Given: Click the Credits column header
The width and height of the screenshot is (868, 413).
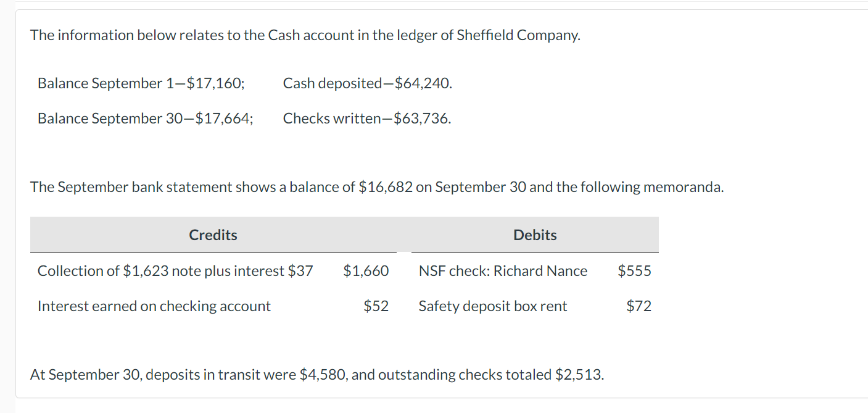Looking at the screenshot, I should pyautogui.click(x=213, y=235).
